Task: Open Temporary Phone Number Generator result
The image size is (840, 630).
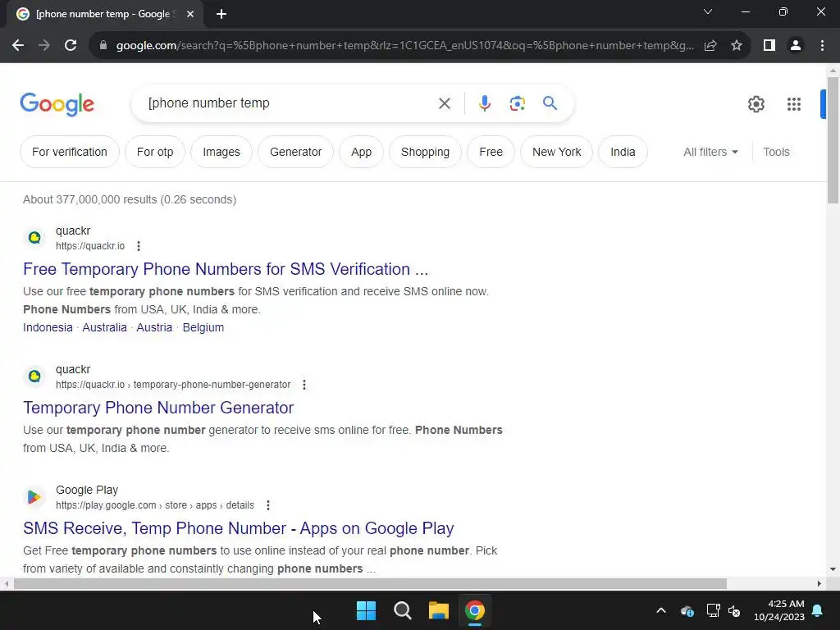Action: (x=158, y=408)
